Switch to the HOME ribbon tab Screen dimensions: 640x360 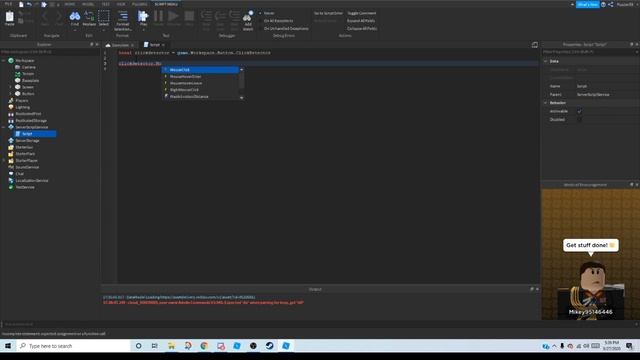pyautogui.click(x=69, y=4)
